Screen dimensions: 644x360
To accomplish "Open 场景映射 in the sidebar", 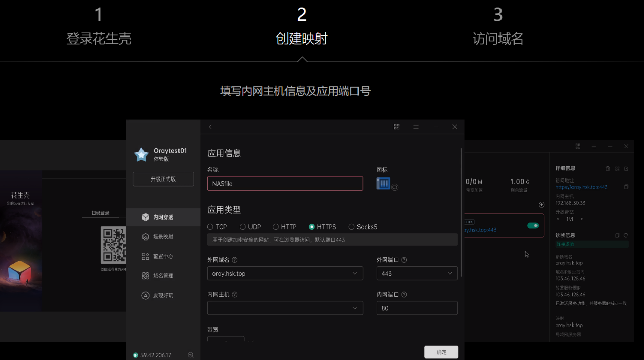I will coord(163,237).
